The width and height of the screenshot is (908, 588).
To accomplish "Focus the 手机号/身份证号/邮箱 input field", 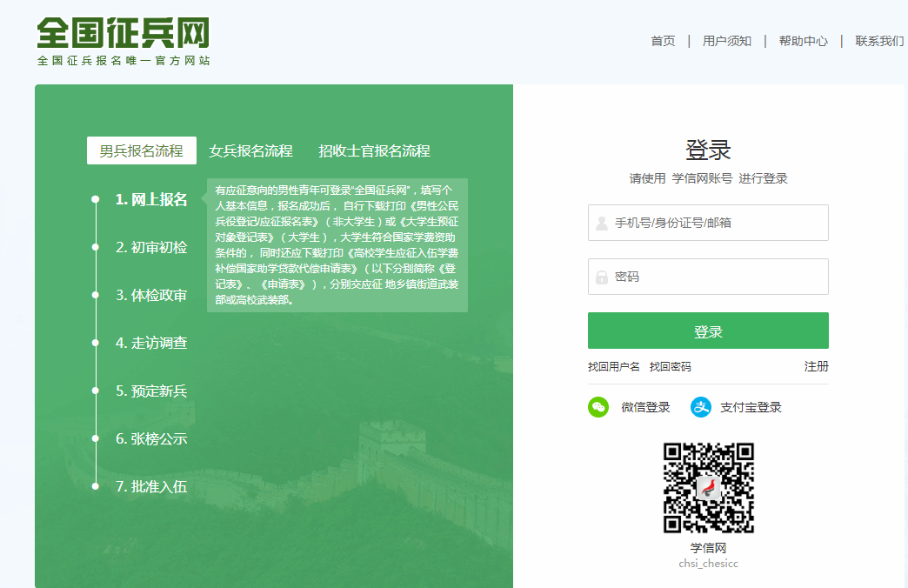I will 708,223.
